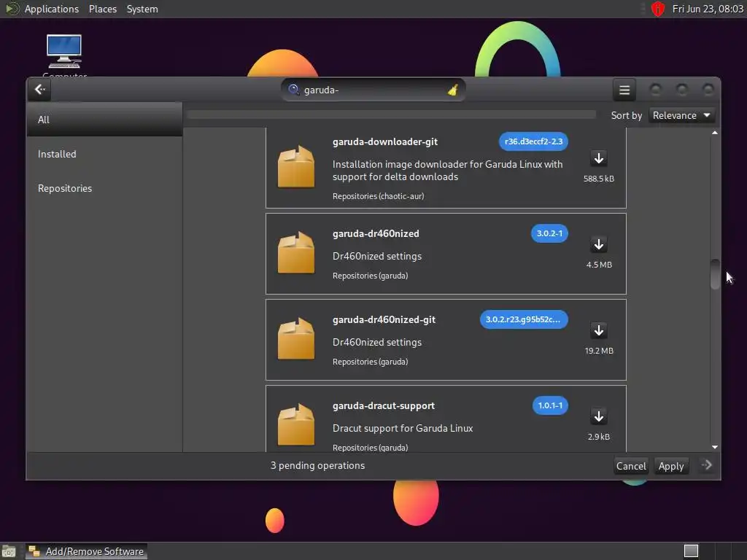Maximize the Add/Remove Software window
The height and width of the screenshot is (560, 747).
pyautogui.click(x=682, y=90)
